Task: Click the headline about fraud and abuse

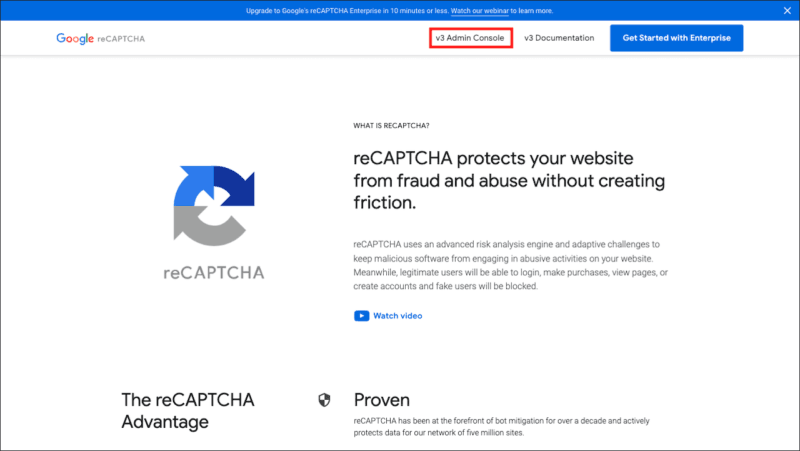Action: click(x=493, y=180)
